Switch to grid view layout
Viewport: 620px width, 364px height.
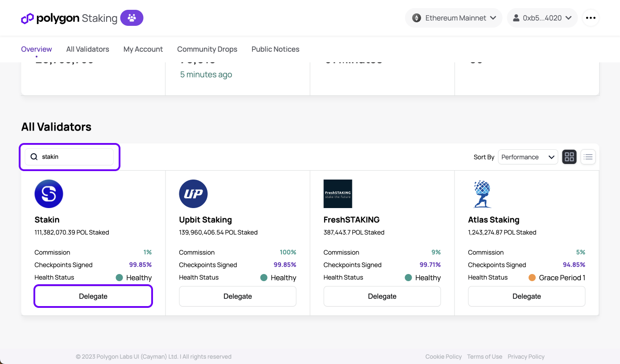click(569, 157)
